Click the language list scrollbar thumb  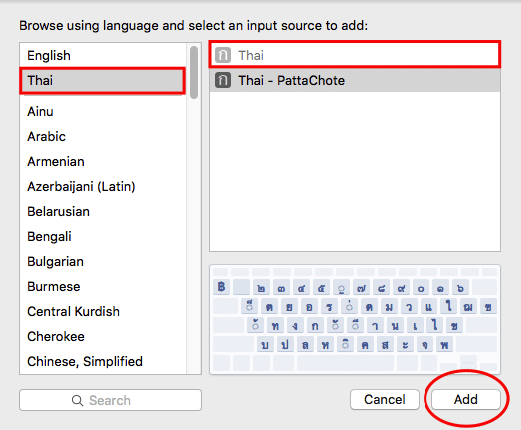click(x=194, y=72)
